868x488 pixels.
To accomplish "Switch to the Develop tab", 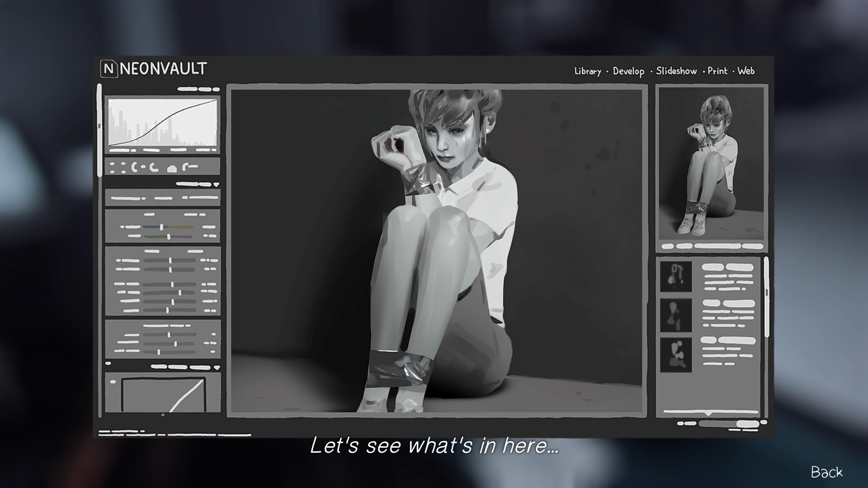I will [x=628, y=71].
